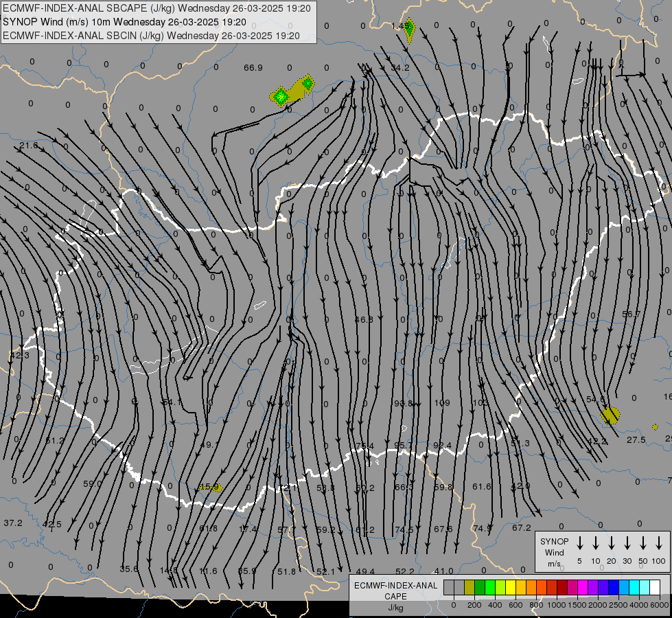Click the map value 27.5

[x=636, y=440]
